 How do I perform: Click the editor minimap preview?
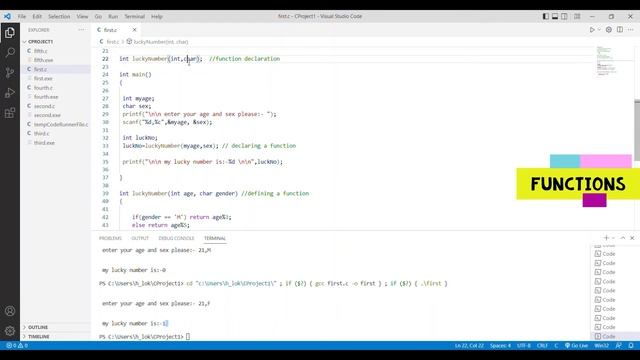[x=606, y=61]
